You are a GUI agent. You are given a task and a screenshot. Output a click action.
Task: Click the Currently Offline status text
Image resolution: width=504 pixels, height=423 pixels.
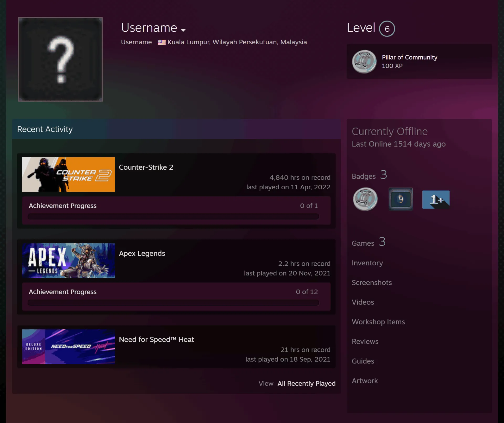click(x=390, y=131)
